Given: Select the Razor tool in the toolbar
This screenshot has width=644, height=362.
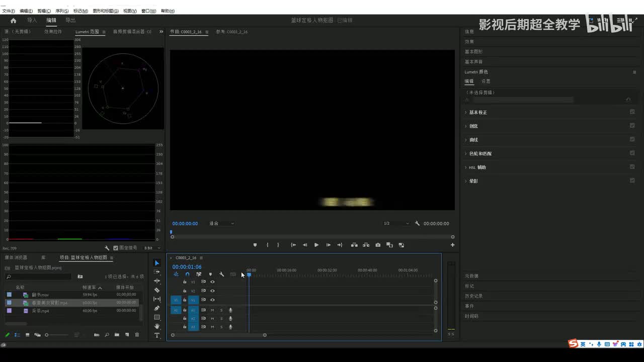Looking at the screenshot, I should click(x=157, y=290).
